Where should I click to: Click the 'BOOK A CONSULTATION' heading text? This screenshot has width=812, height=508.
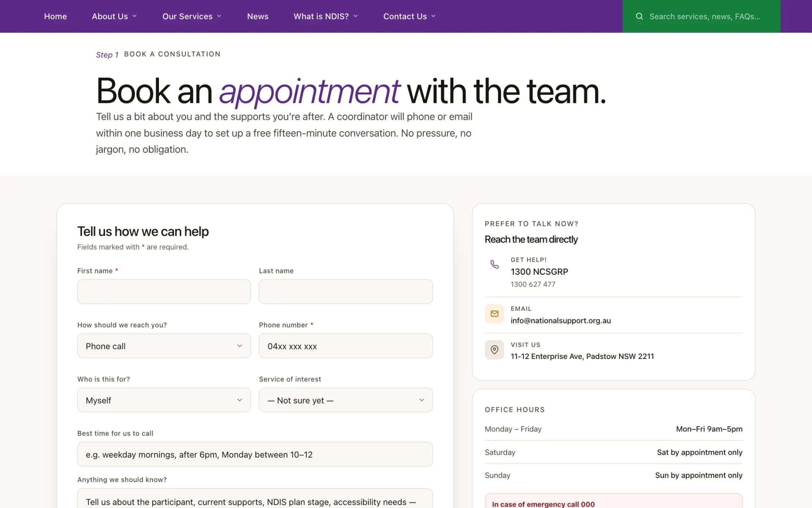point(172,54)
